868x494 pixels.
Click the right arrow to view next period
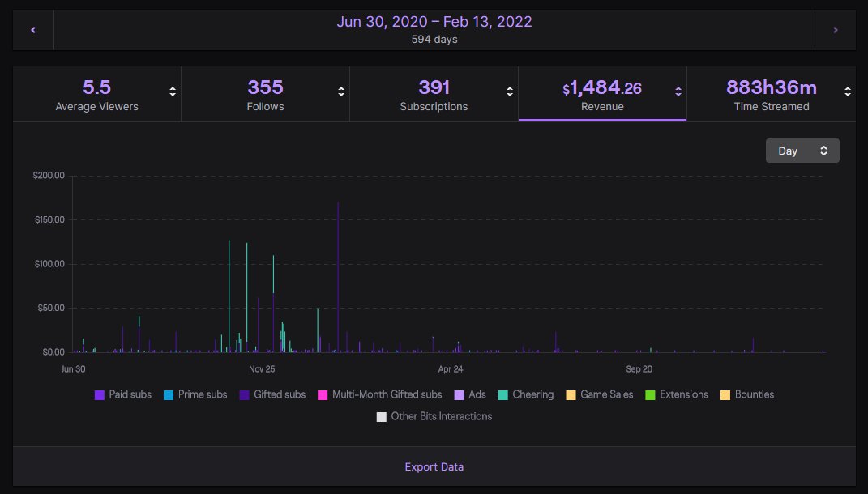coord(836,29)
